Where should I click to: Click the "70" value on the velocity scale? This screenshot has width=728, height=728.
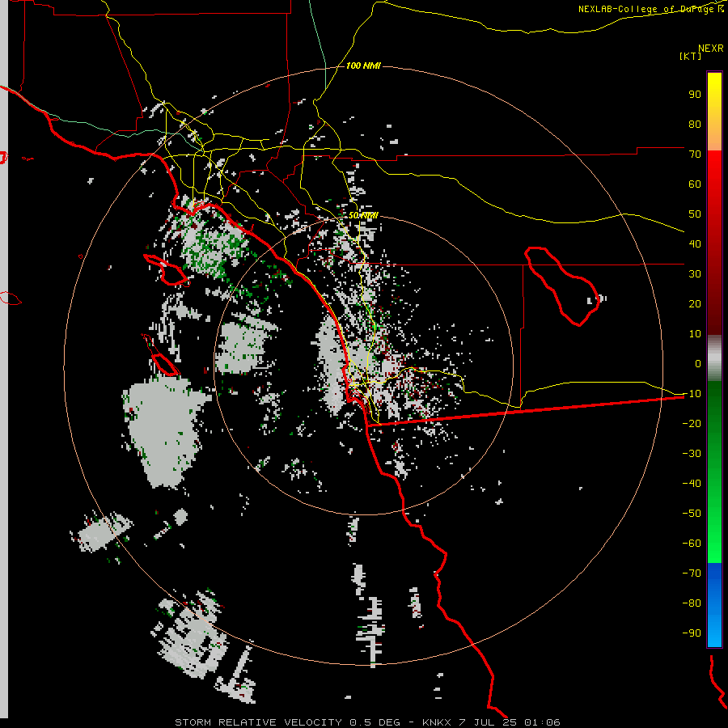[695, 154]
